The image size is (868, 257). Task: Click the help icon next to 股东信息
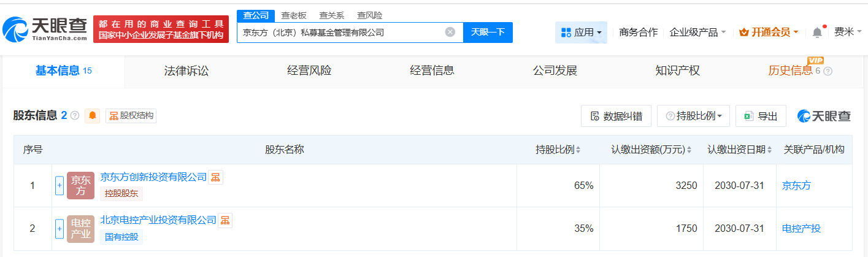coord(75,115)
